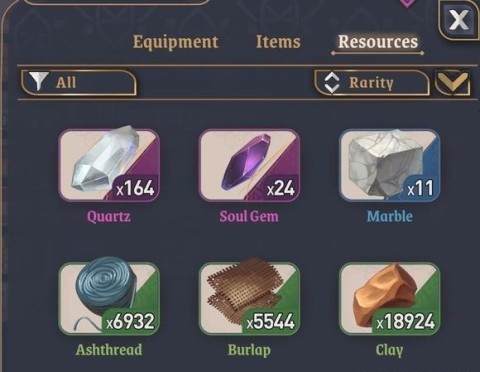Open the Rarity sort dropdown
Viewport: 480px width, 372px height.
(x=372, y=82)
